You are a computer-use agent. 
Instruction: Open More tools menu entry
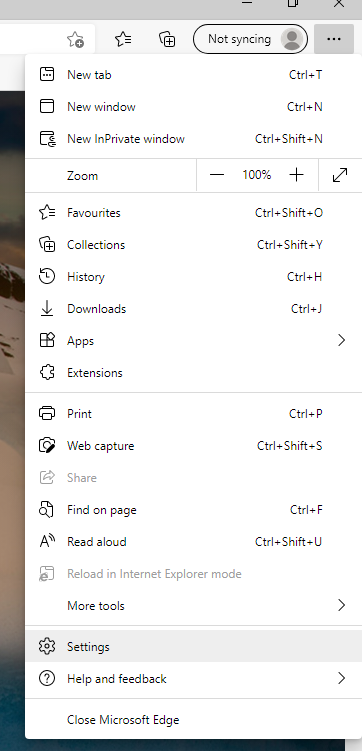[193, 606]
